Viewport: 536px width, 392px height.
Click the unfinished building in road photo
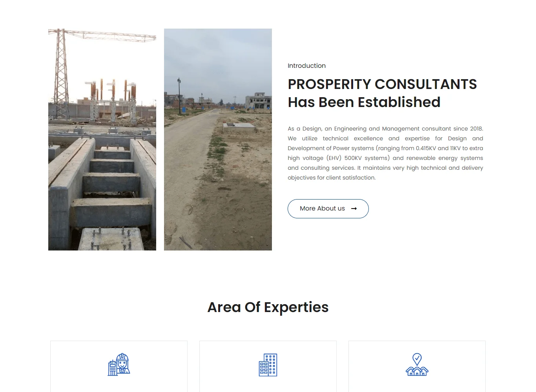pos(258,100)
